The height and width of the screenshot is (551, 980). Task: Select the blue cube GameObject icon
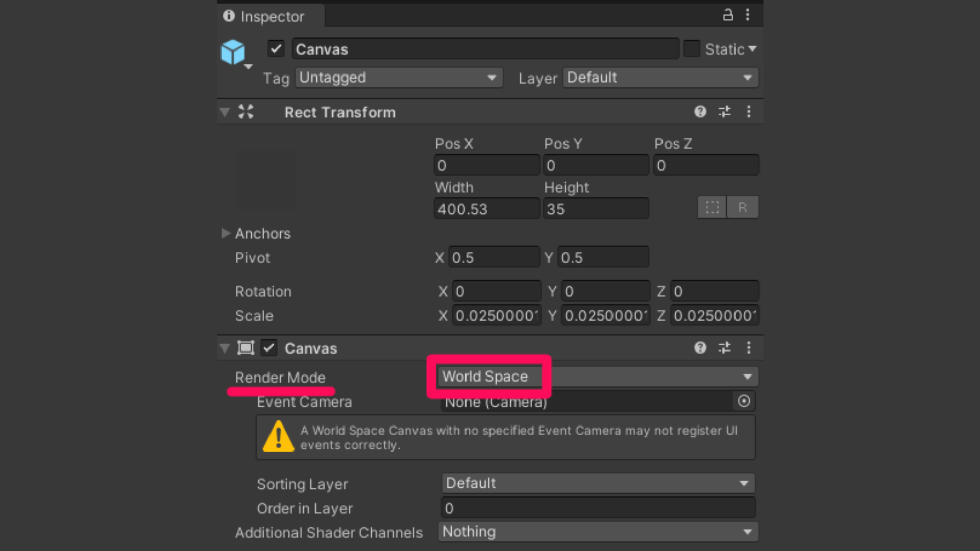coord(233,52)
